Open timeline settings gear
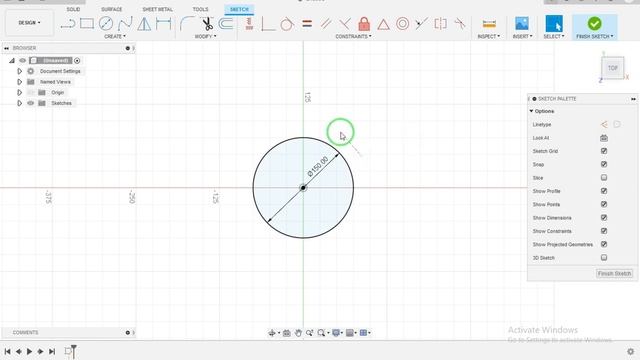The height and width of the screenshot is (360, 640). tap(631, 351)
